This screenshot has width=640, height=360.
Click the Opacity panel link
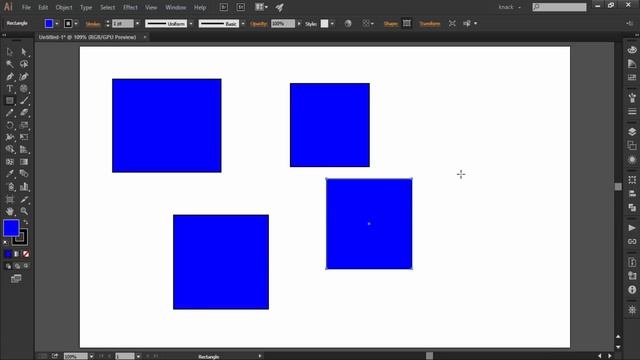pyautogui.click(x=259, y=24)
